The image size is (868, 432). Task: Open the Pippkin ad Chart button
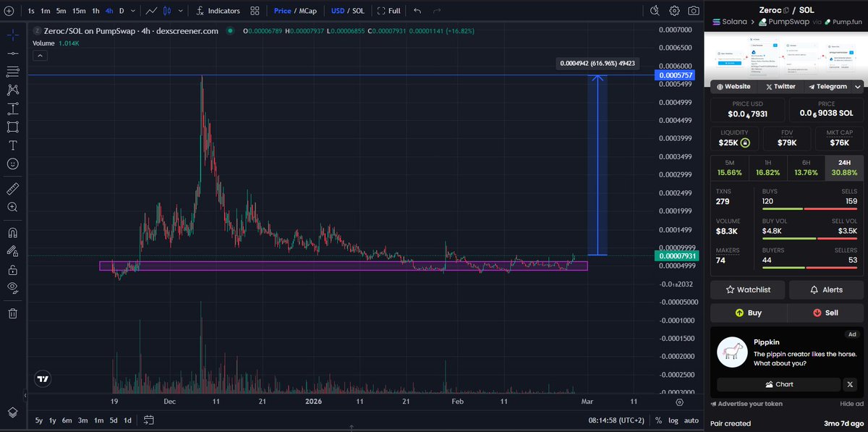pos(779,384)
